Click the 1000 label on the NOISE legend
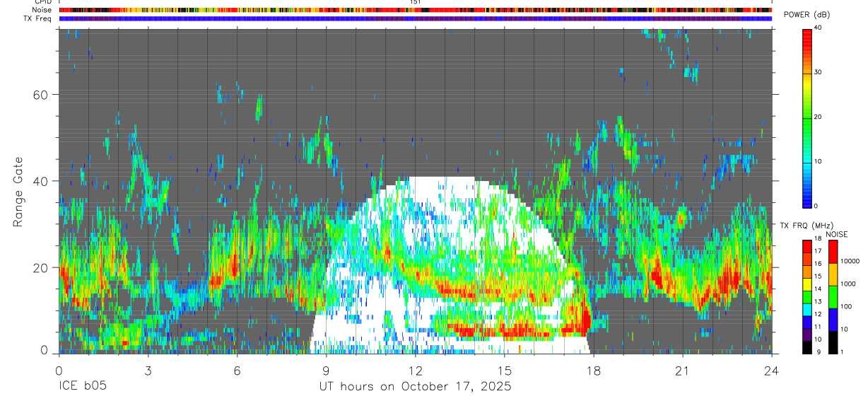This screenshot has width=868, height=401. (848, 284)
